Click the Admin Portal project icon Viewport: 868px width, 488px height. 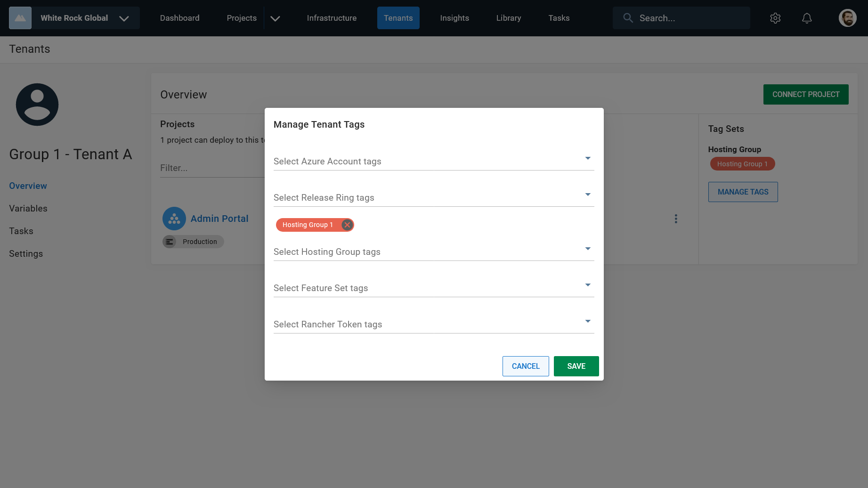[174, 219]
